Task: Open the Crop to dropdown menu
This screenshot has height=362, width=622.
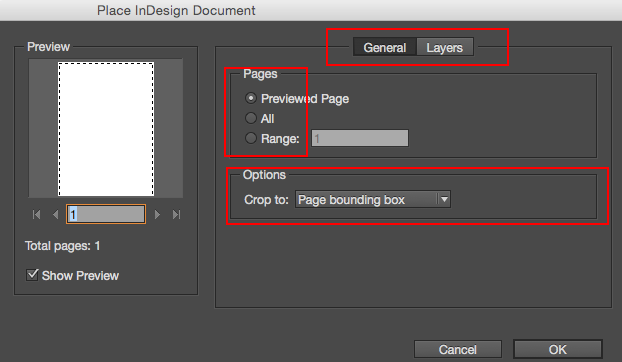Action: pyautogui.click(x=372, y=199)
